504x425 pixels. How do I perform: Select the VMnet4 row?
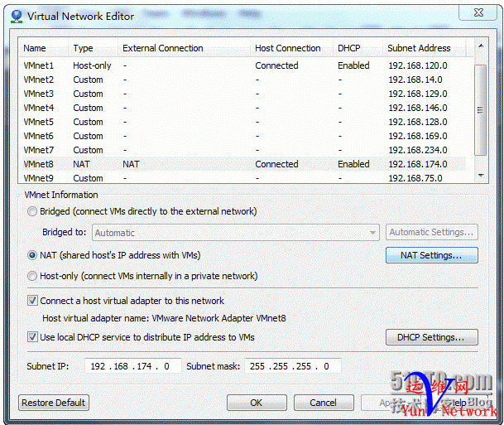(242, 108)
